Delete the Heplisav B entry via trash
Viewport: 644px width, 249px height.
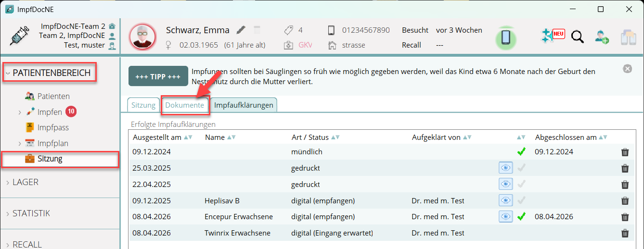625,201
